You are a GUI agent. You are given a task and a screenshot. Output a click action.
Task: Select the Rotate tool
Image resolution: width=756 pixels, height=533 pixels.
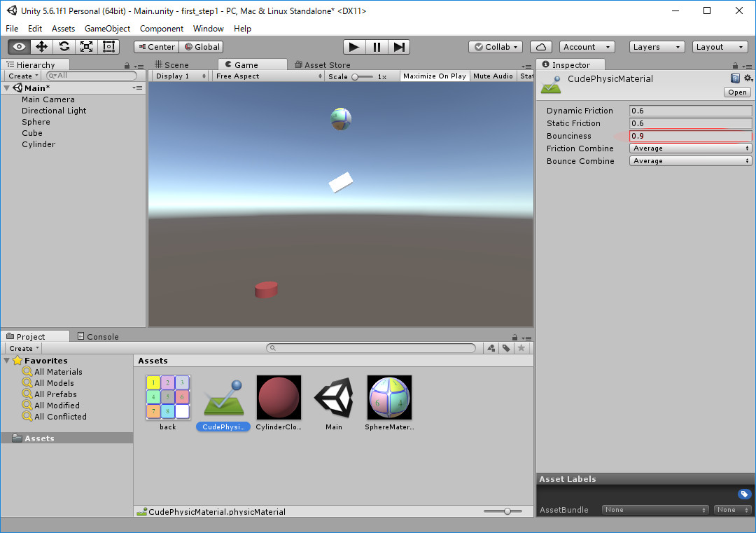click(x=64, y=47)
